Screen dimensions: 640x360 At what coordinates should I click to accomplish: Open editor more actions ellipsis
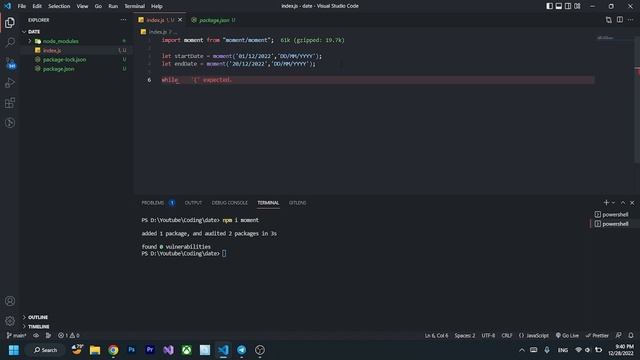click(631, 20)
